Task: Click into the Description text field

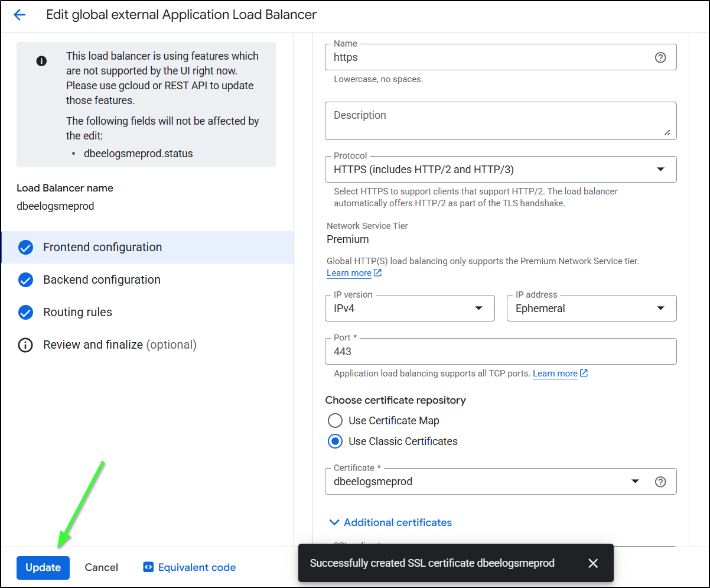Action: 500,121
